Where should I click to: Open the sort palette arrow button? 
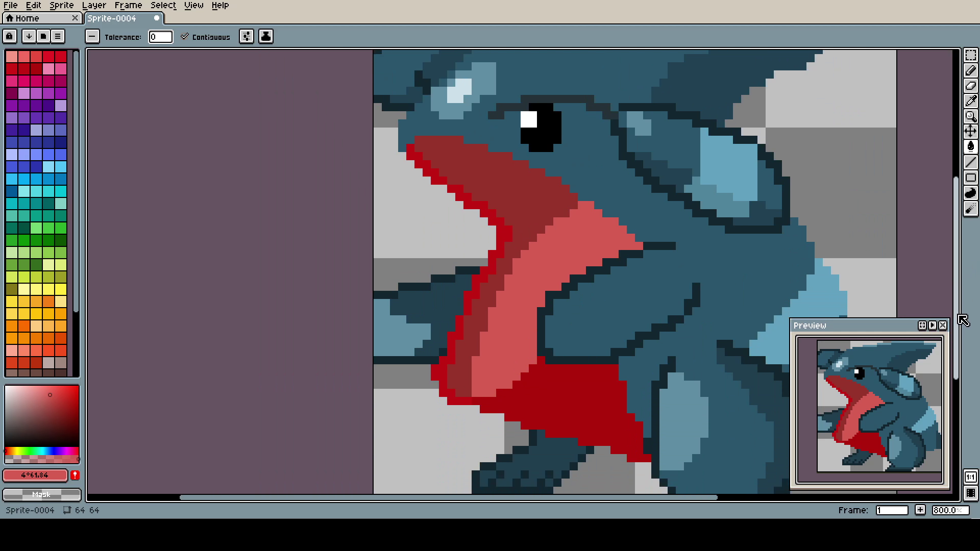29,36
